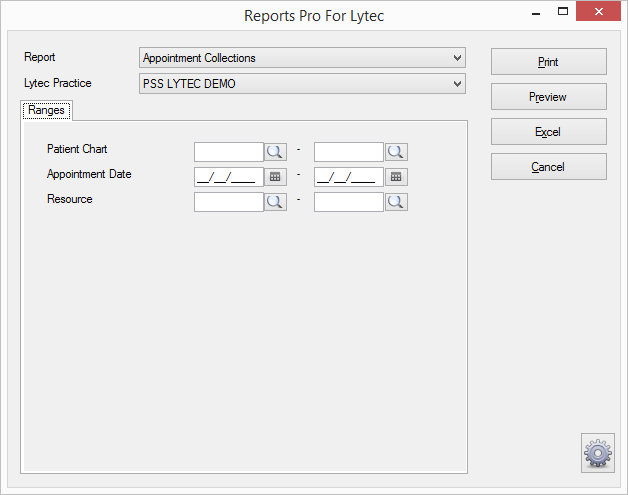Open lookup for ending Resource

[396, 202]
